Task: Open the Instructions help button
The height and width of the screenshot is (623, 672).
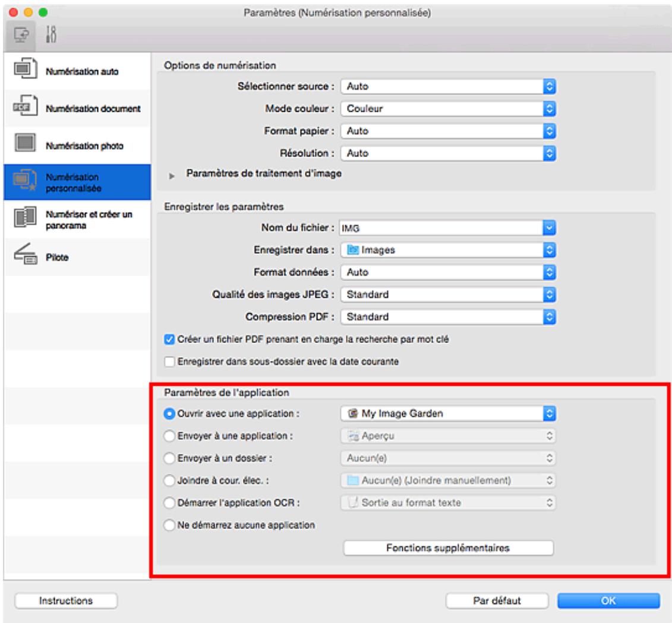Action: (66, 600)
